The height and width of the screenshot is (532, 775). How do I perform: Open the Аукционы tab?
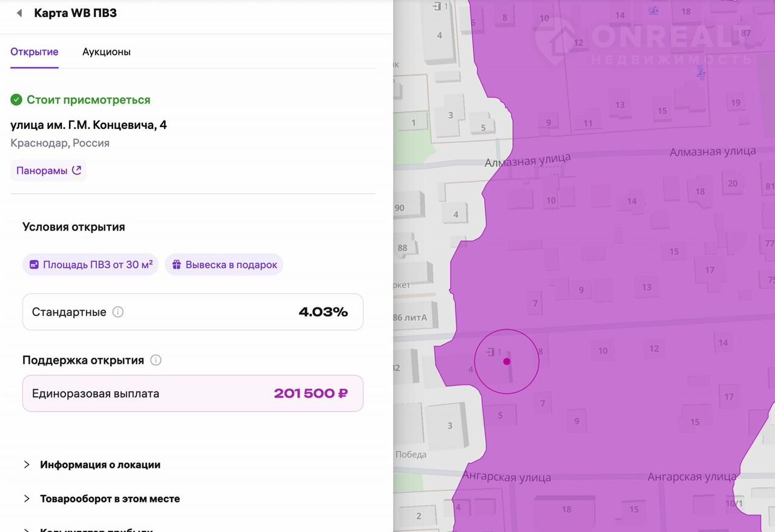click(x=107, y=51)
